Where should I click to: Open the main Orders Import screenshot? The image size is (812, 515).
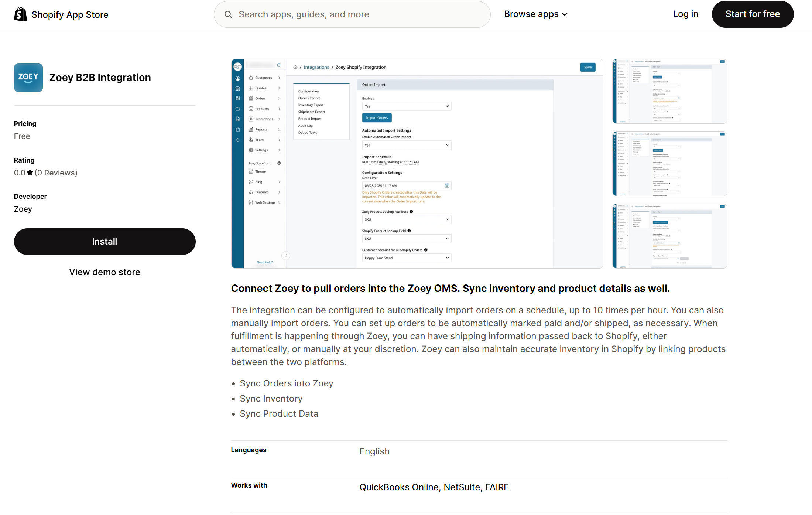tap(417, 164)
